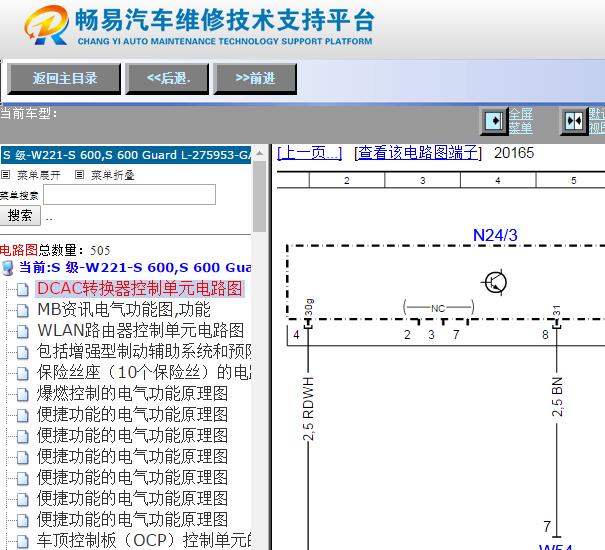Click the 电路图总数量: 505 count text
Screen dimensions: 605x550
(x=55, y=250)
